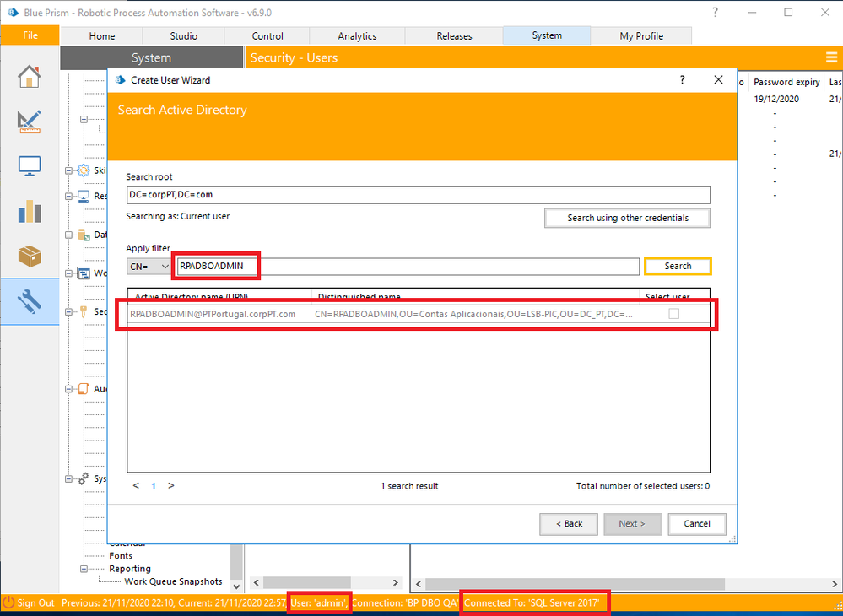Click the System gears tree icon
The width and height of the screenshot is (843, 616).
click(x=83, y=478)
